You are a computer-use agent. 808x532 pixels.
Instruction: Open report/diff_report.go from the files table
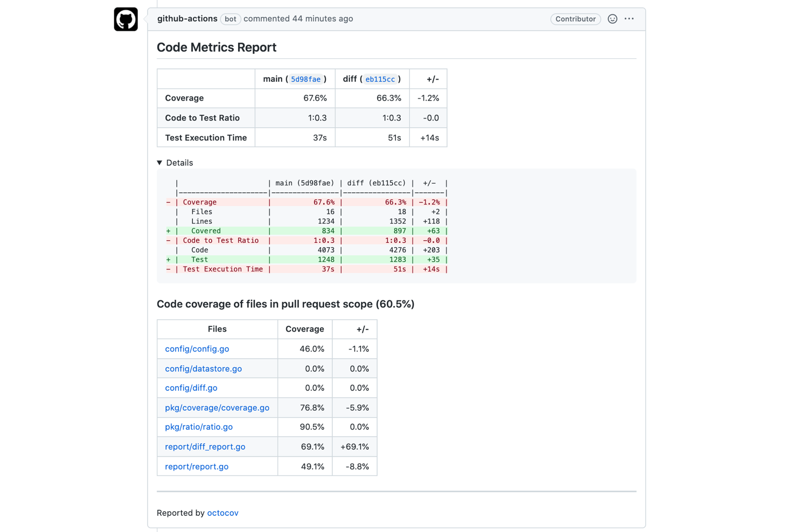click(205, 446)
